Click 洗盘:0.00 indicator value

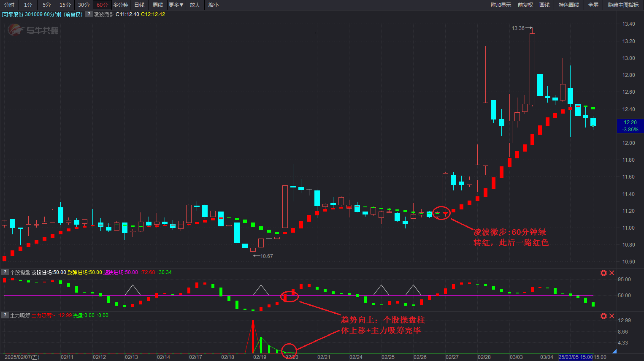pyautogui.click(x=84, y=315)
